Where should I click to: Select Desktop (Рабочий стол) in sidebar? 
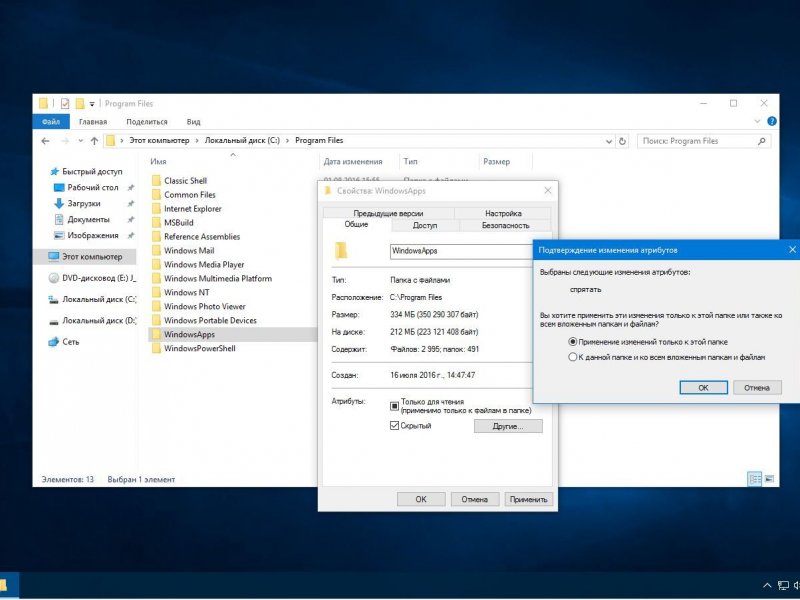(x=93, y=187)
